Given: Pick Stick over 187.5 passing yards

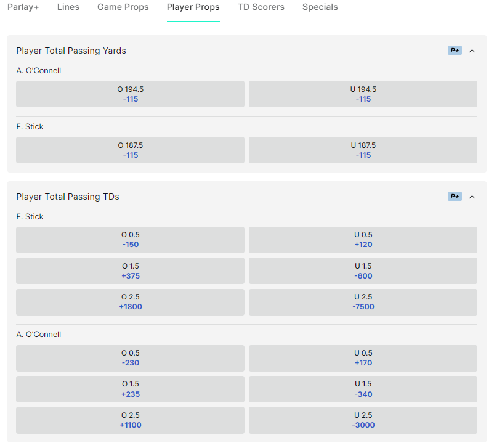Looking at the screenshot, I should click(130, 150).
